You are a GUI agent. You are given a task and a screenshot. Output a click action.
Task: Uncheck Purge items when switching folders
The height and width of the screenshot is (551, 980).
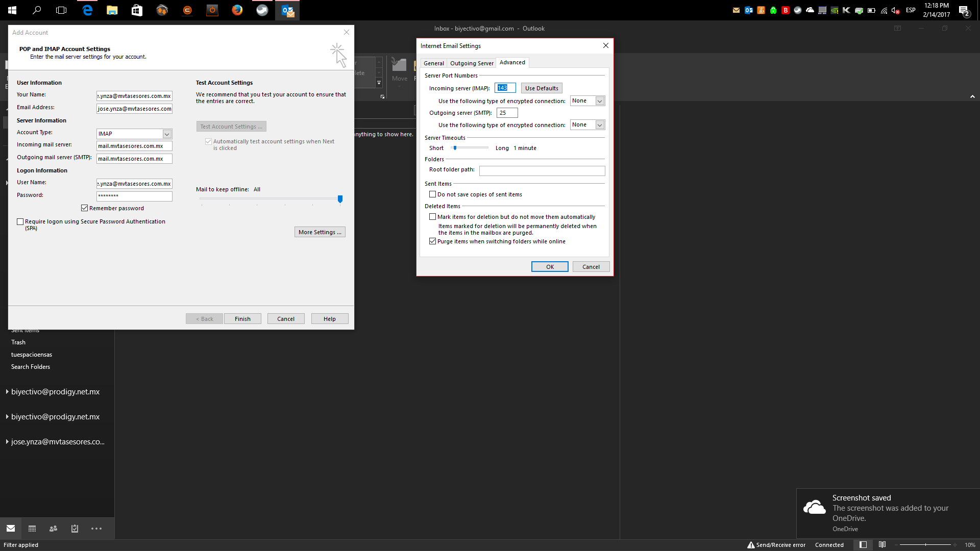pyautogui.click(x=433, y=241)
